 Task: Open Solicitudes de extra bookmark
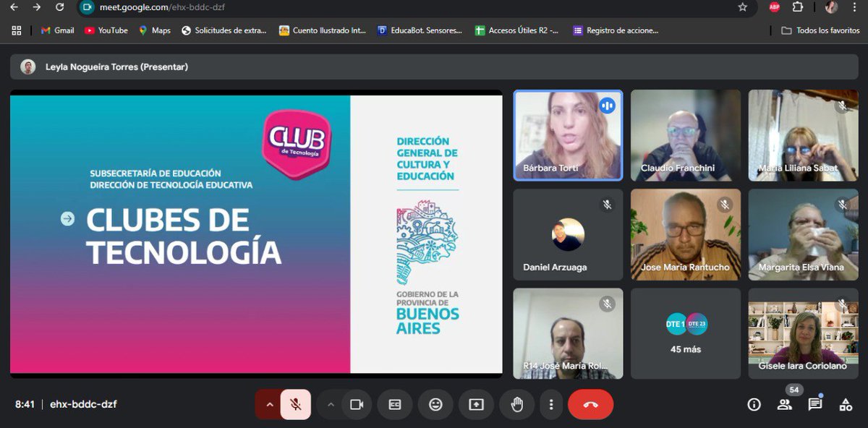click(224, 30)
